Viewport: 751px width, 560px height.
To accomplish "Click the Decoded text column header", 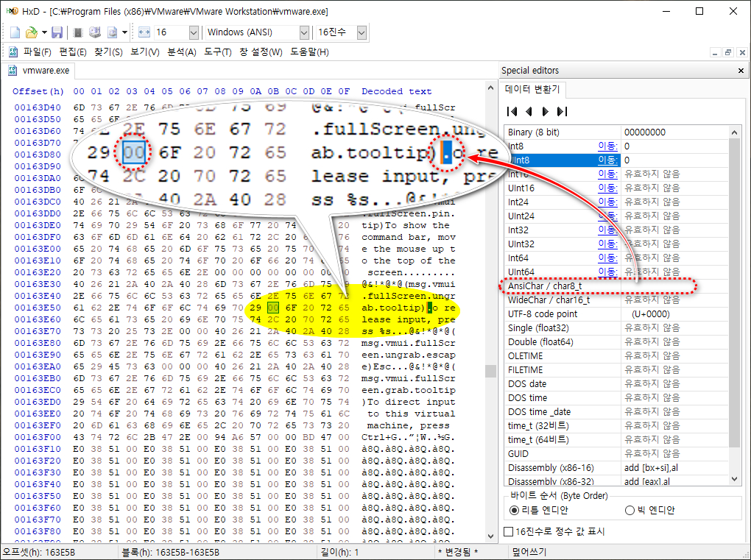I will pos(397,91).
